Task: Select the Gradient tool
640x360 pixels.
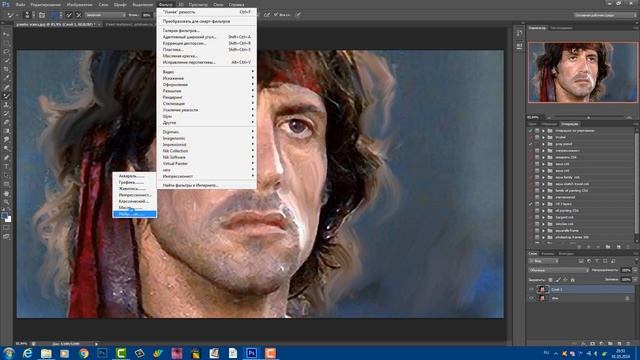Action: [6, 131]
